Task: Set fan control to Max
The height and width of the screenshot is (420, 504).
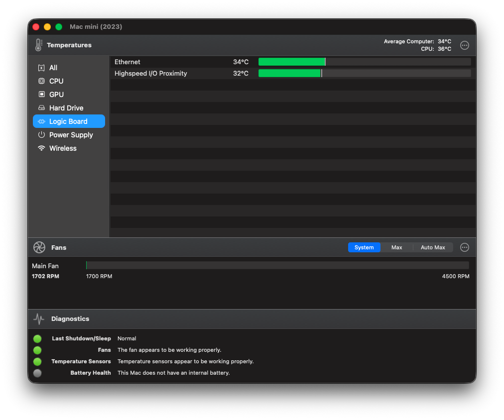Action: point(396,247)
